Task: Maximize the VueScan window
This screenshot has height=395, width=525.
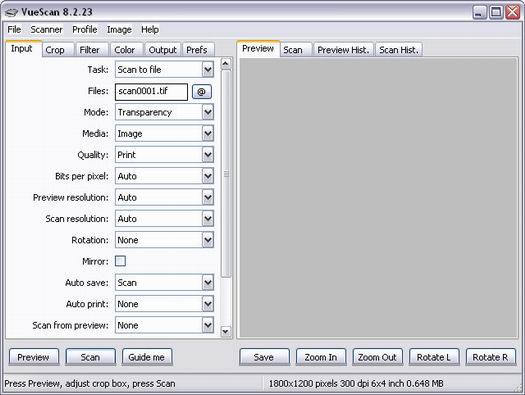Action: [x=496, y=12]
